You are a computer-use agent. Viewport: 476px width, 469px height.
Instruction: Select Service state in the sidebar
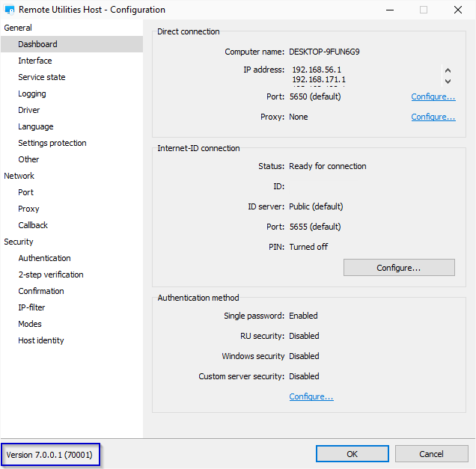[42, 77]
